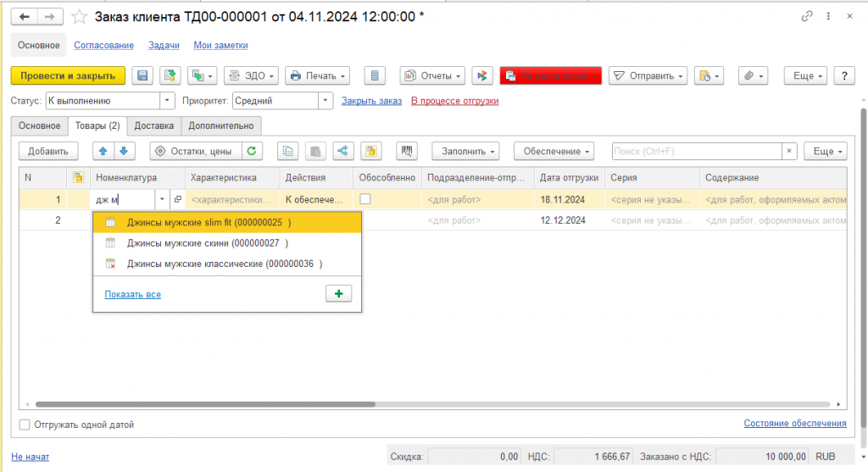The height and width of the screenshot is (472, 868).
Task: Switch to the Товары (2) tab
Action: [97, 125]
